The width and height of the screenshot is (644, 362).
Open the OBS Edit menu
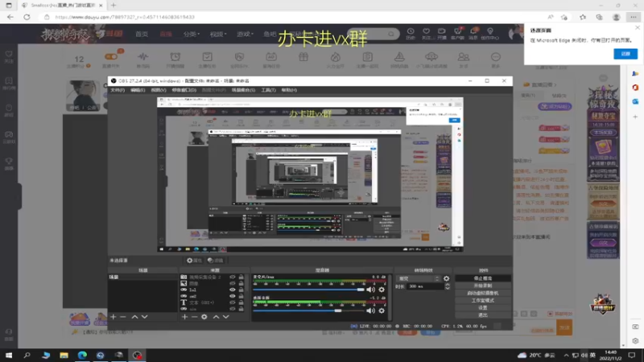click(138, 90)
